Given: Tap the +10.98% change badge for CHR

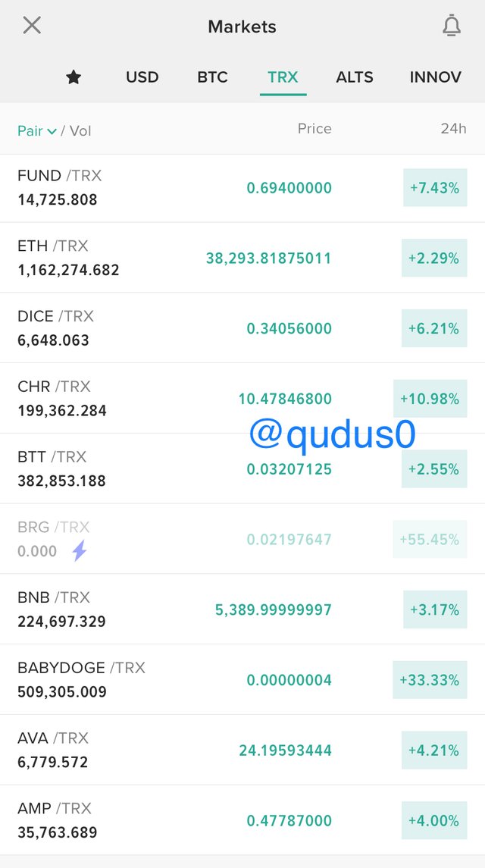Looking at the screenshot, I should pos(434,400).
